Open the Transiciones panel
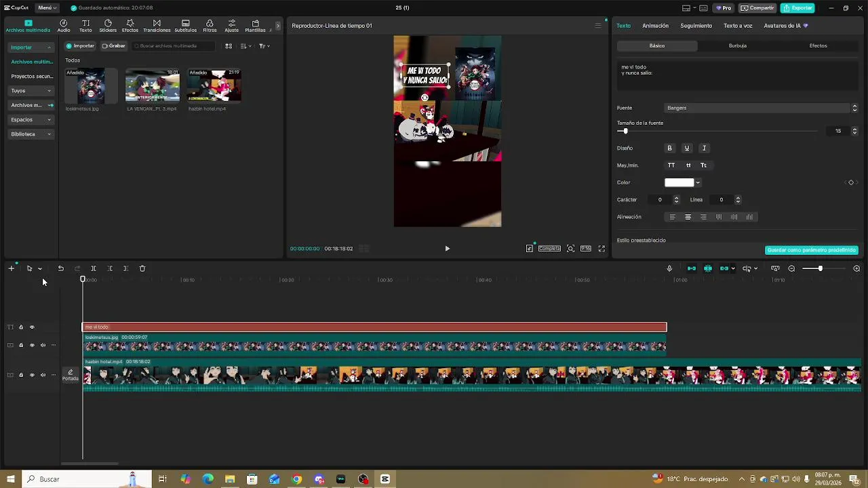The image size is (868, 488). 157,26
